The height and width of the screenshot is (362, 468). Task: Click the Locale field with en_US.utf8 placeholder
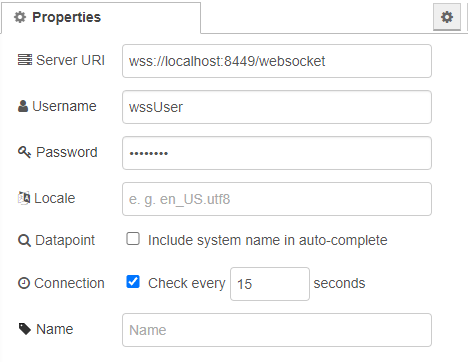pos(277,199)
